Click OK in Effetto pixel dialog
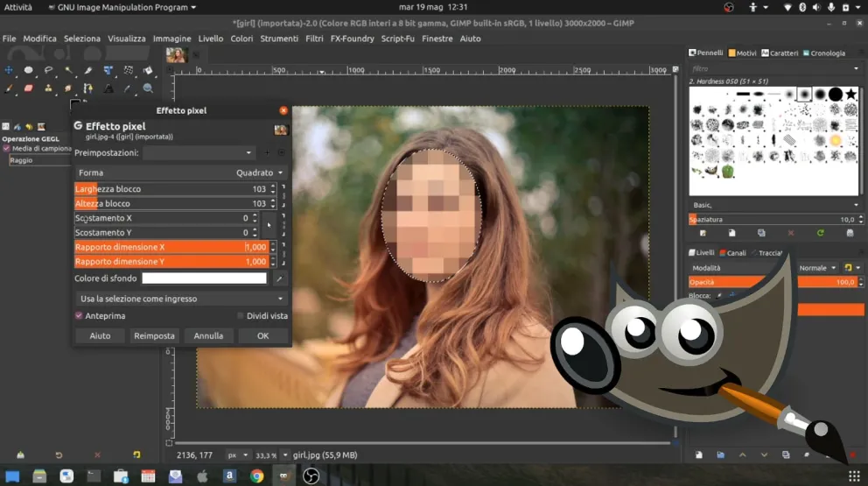 tap(263, 336)
